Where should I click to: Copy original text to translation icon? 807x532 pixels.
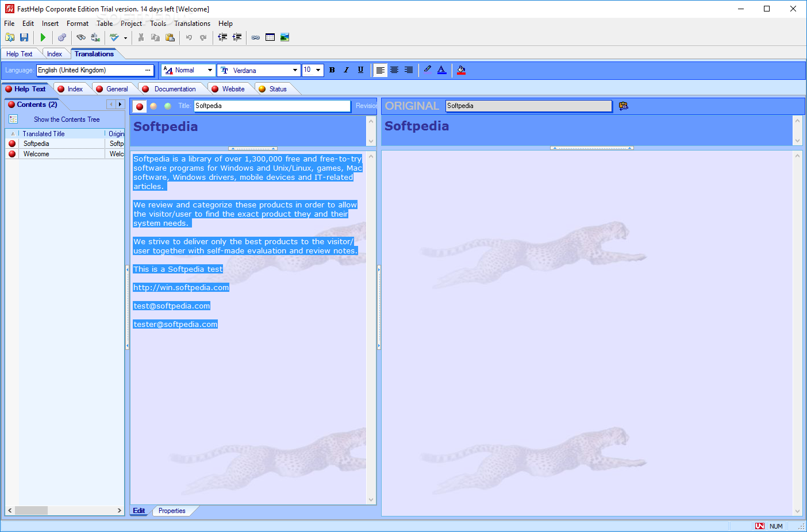[624, 106]
